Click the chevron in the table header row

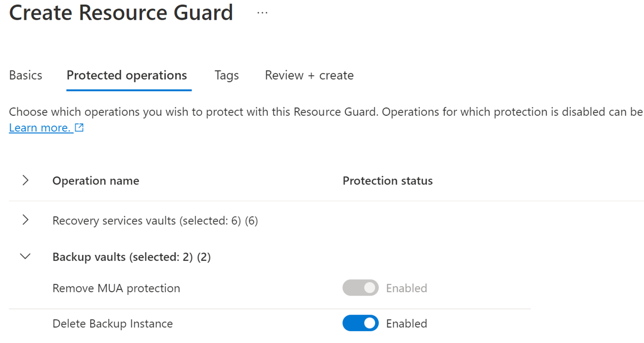[25, 180]
